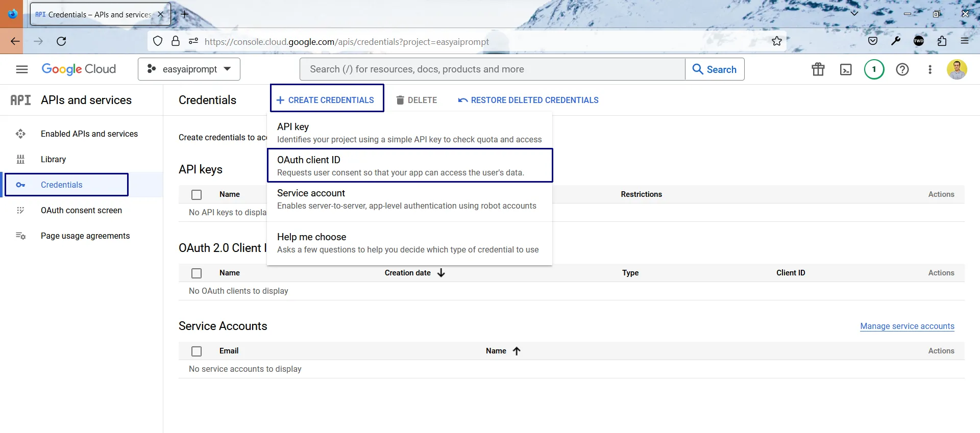Open the browser extensions puzzle icon
The image size is (980, 433).
(942, 41)
